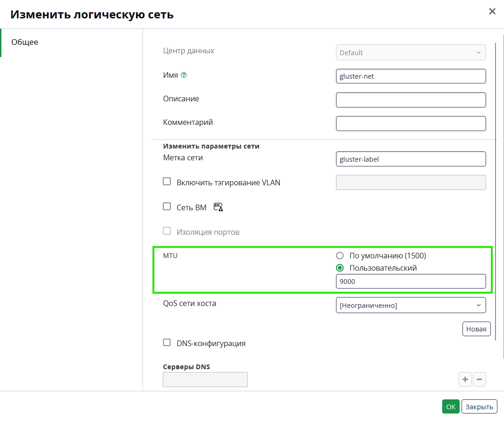Click the QoS сети хоста label

(190, 304)
